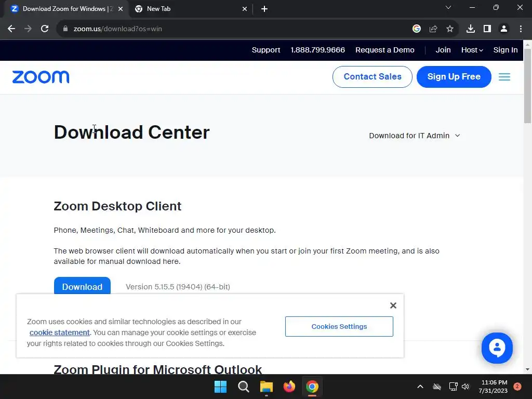Open Chrome profile avatar icon
This screenshot has height=399, width=532.
(x=504, y=29)
